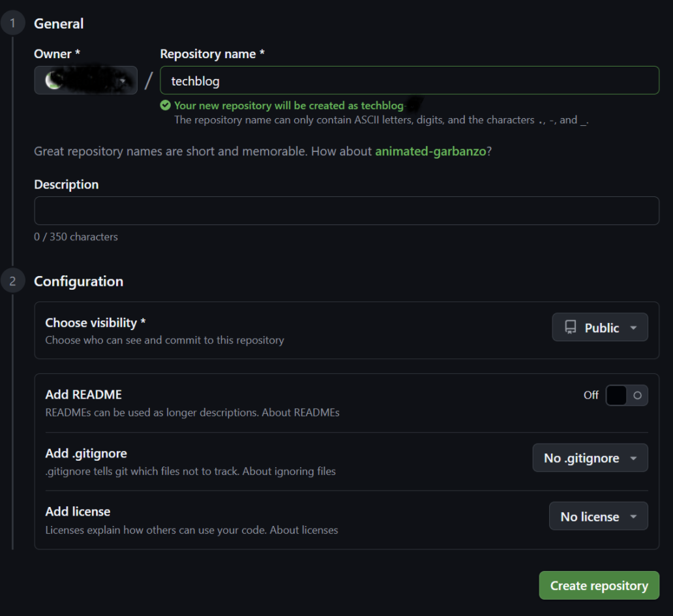Use the animated-garbanzo name suggestion
This screenshot has width=673, height=616.
pos(430,151)
